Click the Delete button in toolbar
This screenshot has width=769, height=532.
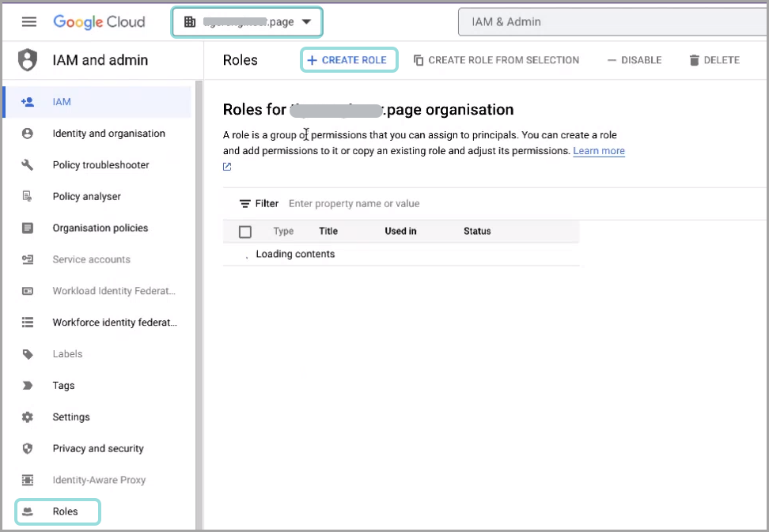pos(714,60)
